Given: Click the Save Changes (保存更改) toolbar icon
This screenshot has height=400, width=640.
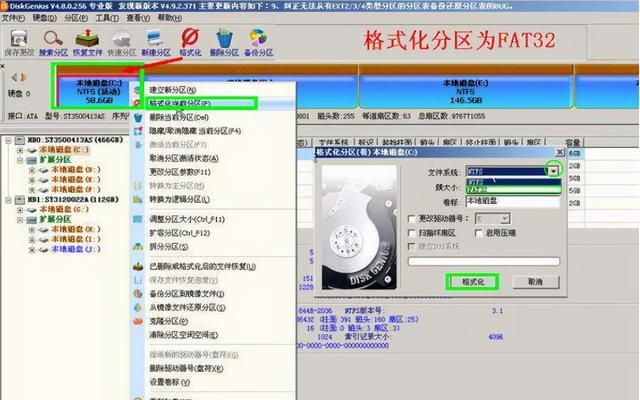Looking at the screenshot, I should [x=19, y=42].
